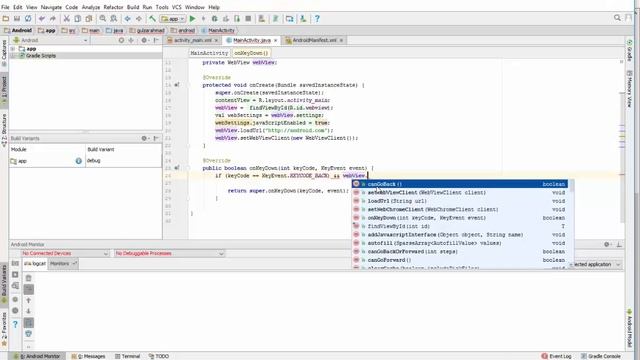Expand the Gradle Scripts tree node
The image size is (640, 360).
(13, 56)
